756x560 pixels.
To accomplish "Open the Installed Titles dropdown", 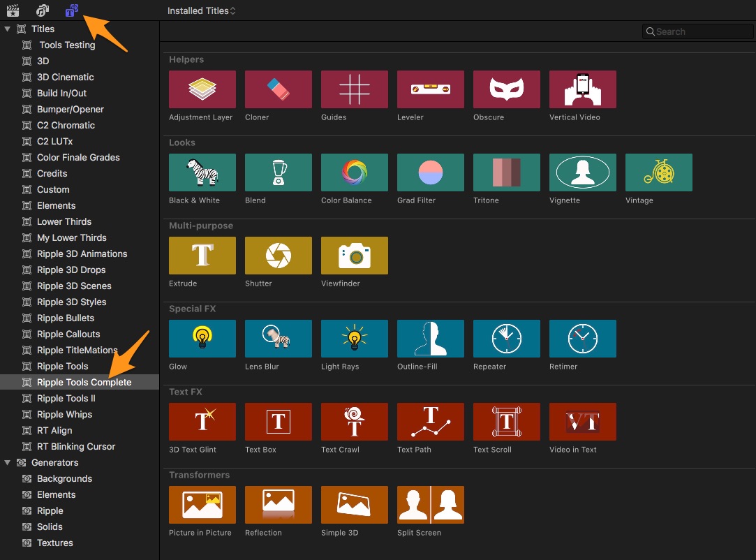I will (x=201, y=10).
